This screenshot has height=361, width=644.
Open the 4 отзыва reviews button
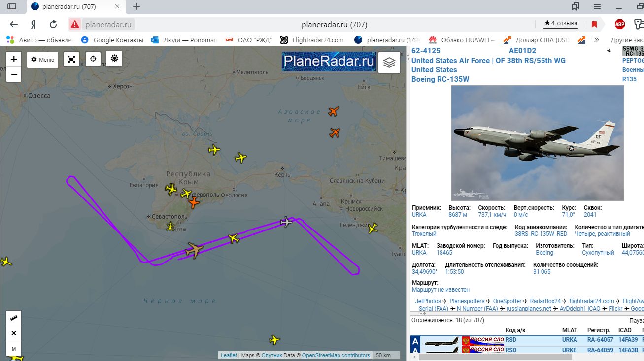[x=560, y=23]
